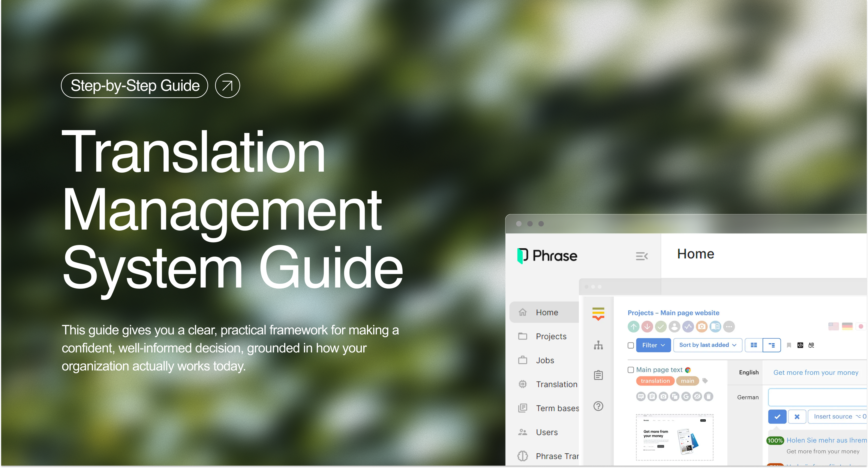Open the organization hierarchy icon in narrow sidebar

(599, 345)
